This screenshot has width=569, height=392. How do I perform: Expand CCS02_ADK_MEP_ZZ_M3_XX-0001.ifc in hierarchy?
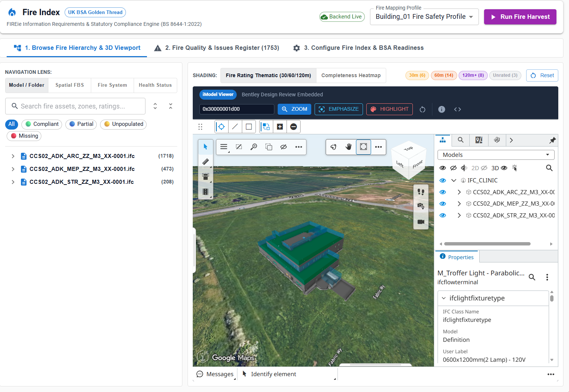coord(13,169)
